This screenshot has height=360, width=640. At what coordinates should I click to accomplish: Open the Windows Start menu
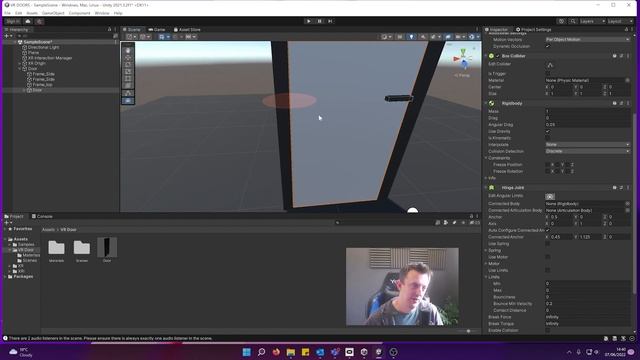(x=247, y=352)
